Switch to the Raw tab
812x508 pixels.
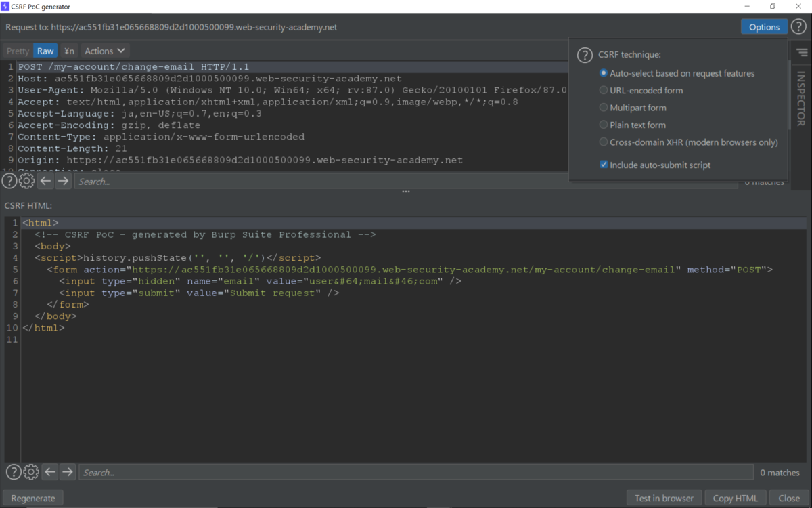(45, 51)
